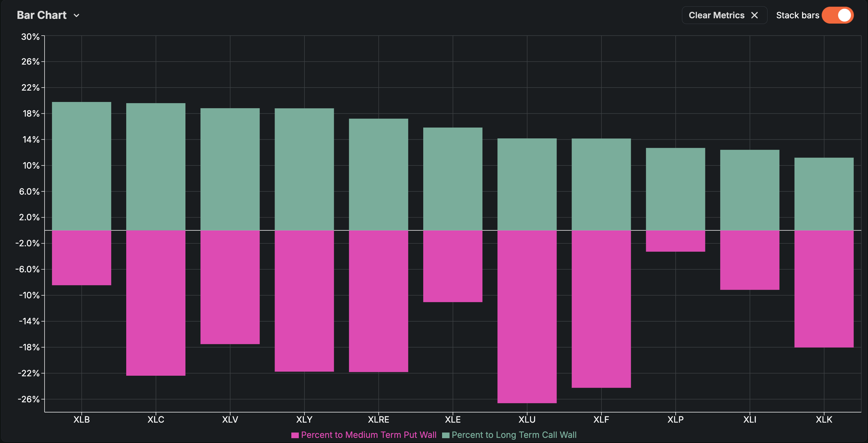Screen dimensions: 868x443
Task: Click the XLRE x-axis label
Action: coord(378,420)
